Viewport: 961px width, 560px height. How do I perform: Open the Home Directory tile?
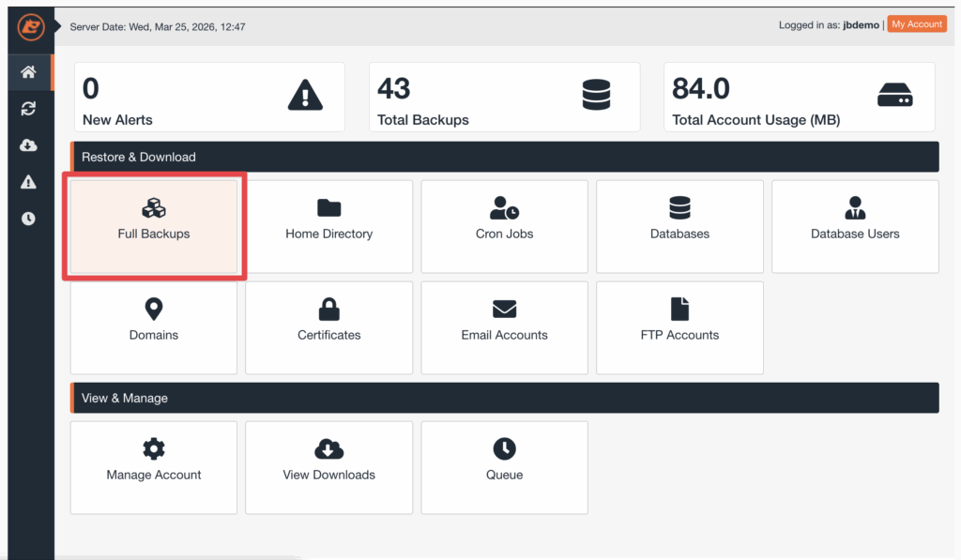(328, 226)
